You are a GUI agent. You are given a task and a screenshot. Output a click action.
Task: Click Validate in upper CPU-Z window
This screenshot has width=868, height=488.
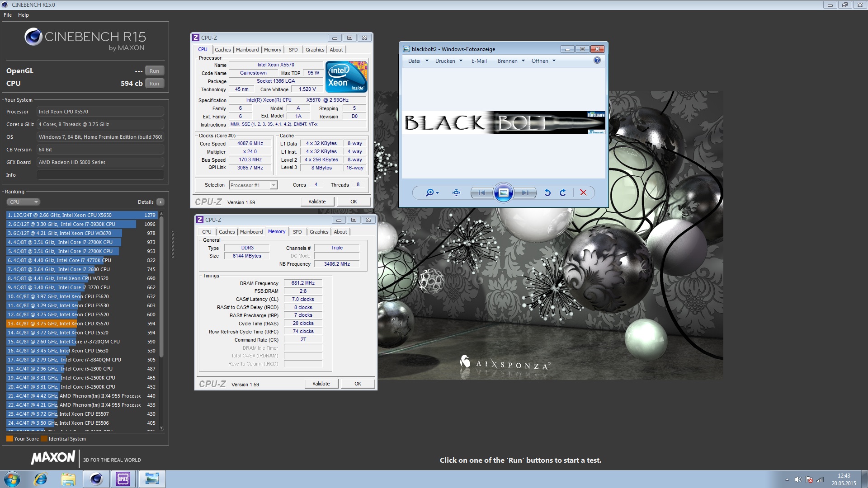click(x=317, y=202)
